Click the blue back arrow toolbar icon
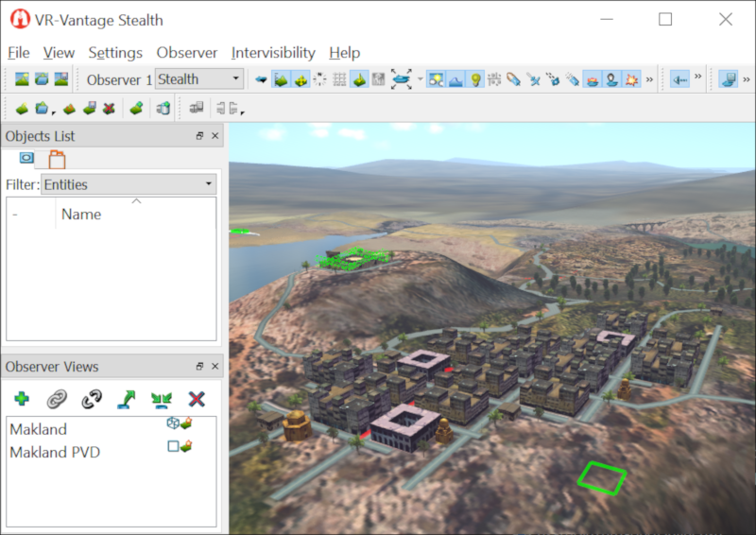The height and width of the screenshot is (535, 756). coord(261,79)
